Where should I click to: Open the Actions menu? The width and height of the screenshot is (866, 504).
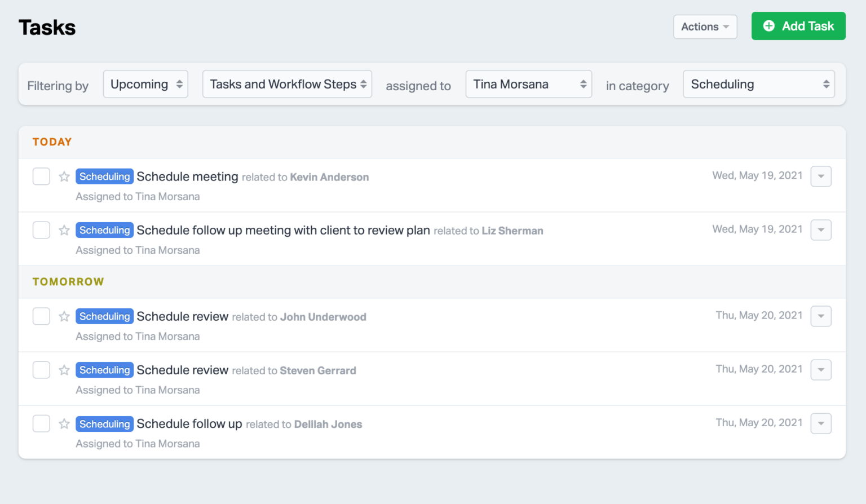click(x=705, y=26)
